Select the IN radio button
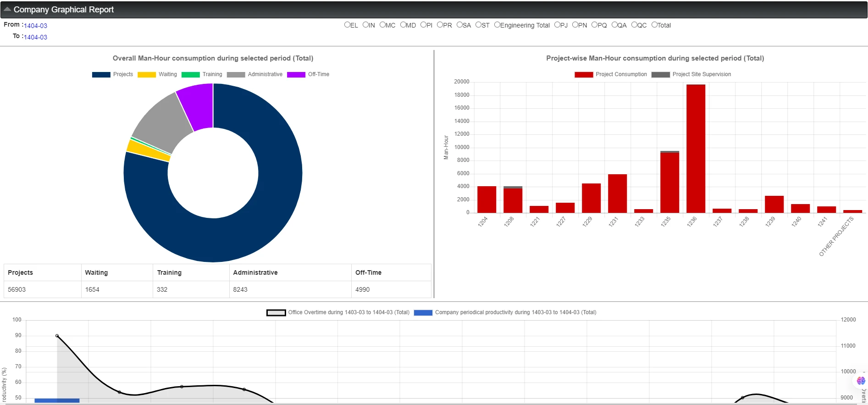868x405 pixels. [365, 25]
